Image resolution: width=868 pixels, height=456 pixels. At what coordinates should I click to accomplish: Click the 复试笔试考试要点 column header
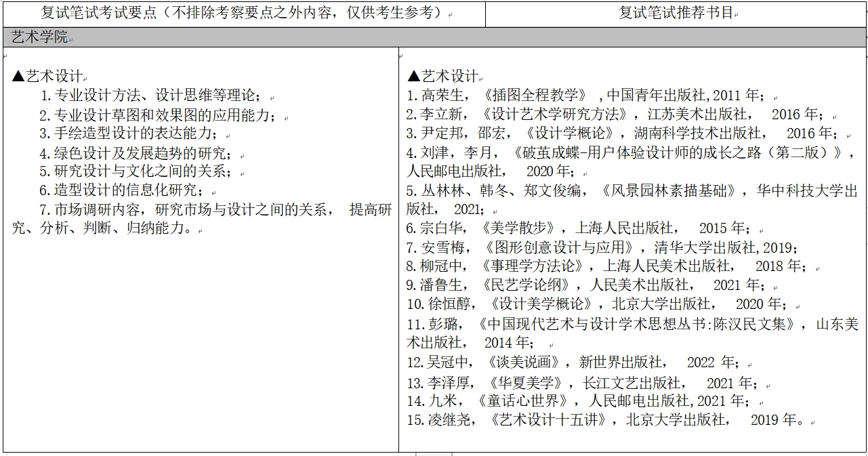(244, 13)
